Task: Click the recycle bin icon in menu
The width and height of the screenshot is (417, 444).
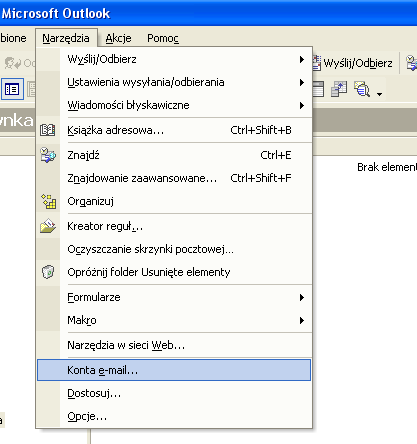Action: (x=48, y=272)
